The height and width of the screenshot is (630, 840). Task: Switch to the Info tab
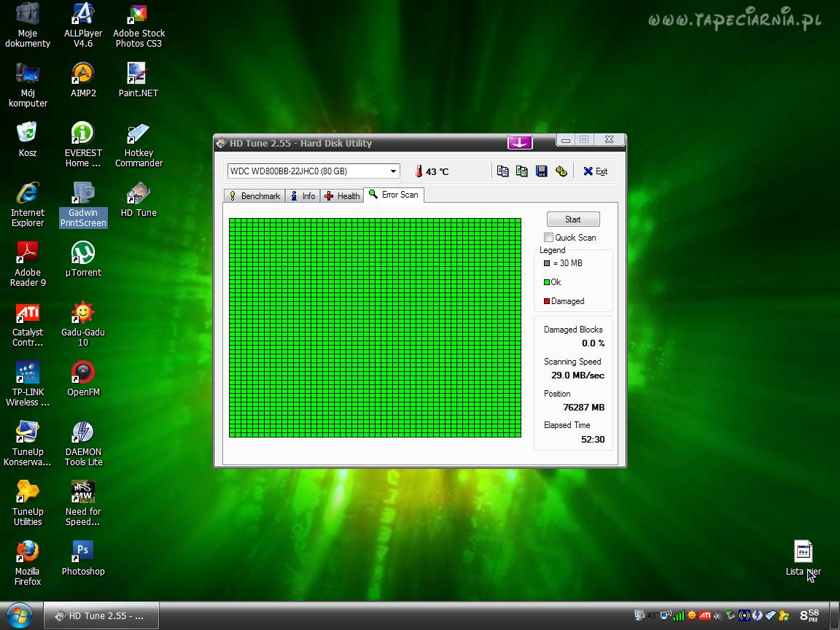point(303,195)
